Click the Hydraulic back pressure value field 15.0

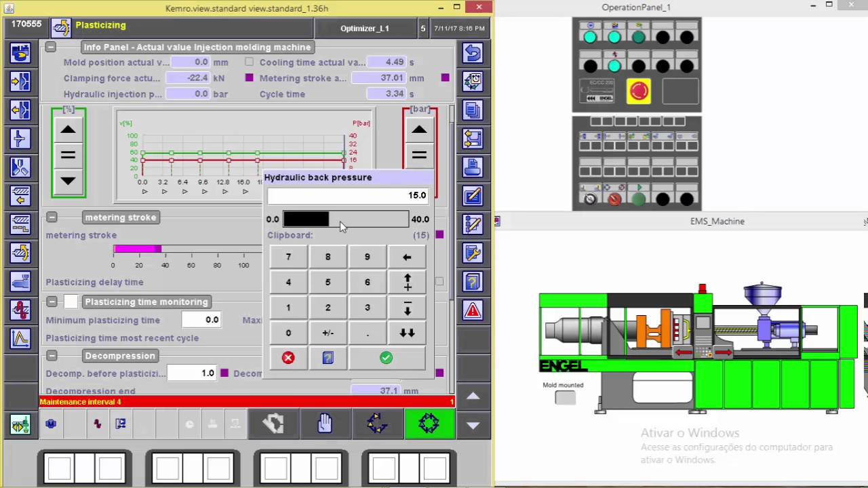click(x=347, y=195)
